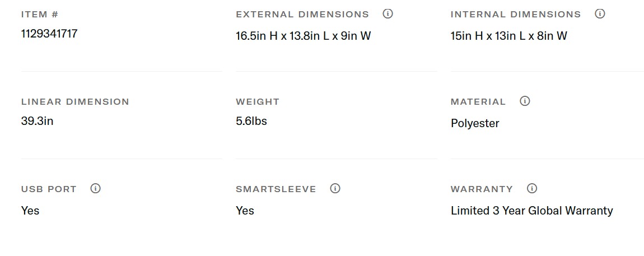Click the 39.3in linear dimension value
Image resolution: width=644 pixels, height=256 pixels.
pyautogui.click(x=37, y=121)
